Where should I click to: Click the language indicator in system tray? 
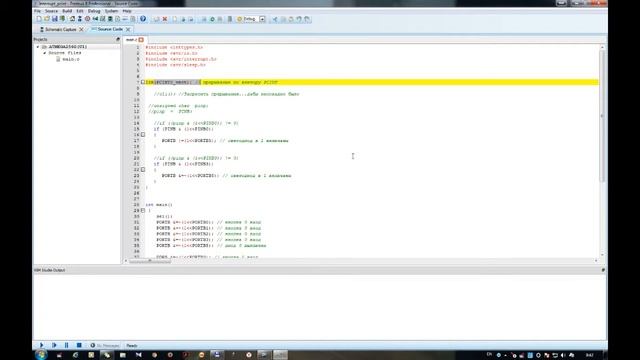(489, 354)
